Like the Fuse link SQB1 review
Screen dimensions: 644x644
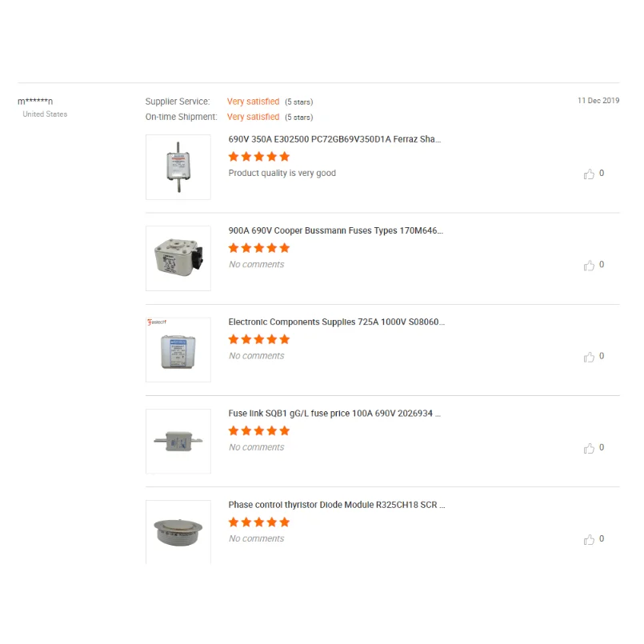pos(590,448)
